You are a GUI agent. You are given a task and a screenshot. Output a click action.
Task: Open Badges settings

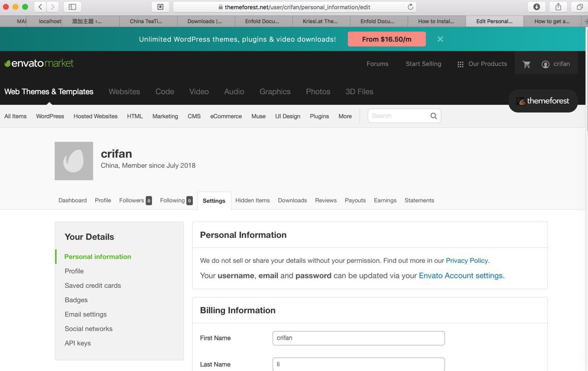point(76,300)
